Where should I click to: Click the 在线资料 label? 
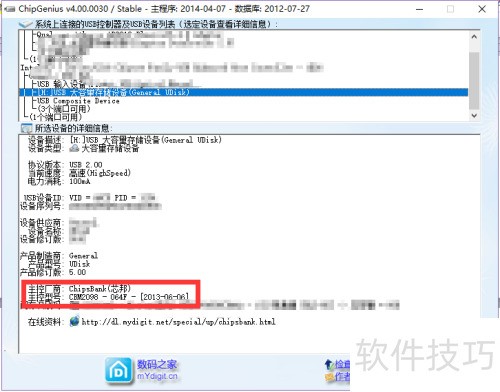point(45,322)
